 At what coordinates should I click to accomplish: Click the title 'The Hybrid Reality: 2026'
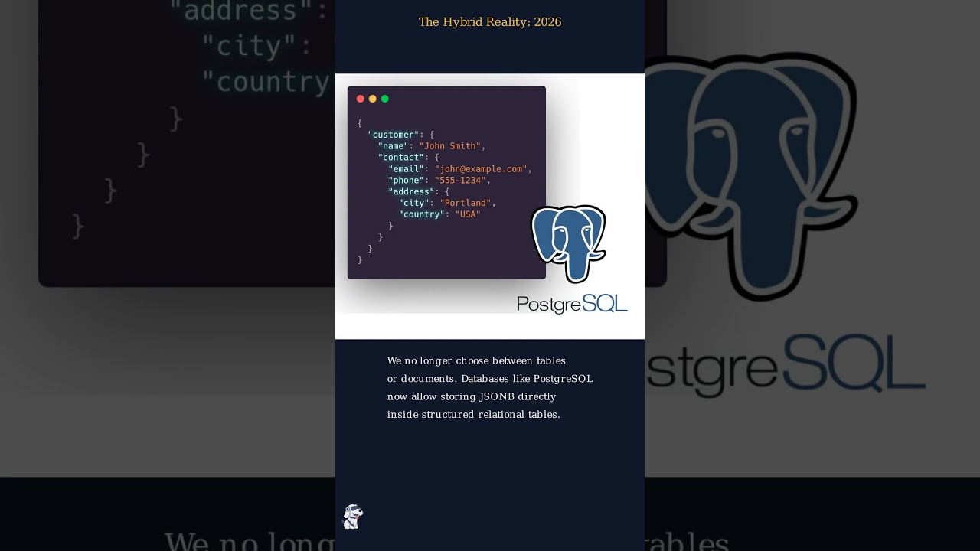tap(490, 22)
